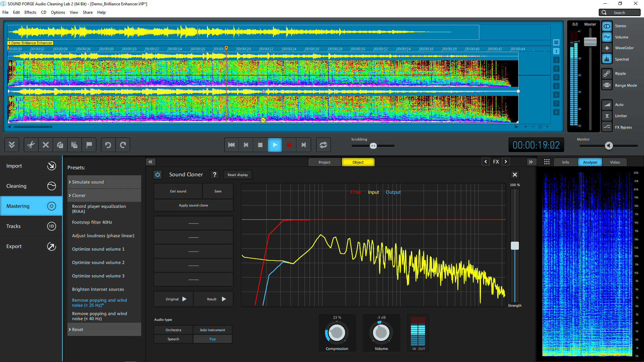
Task: Switch to the Object tab
Action: pyautogui.click(x=358, y=162)
